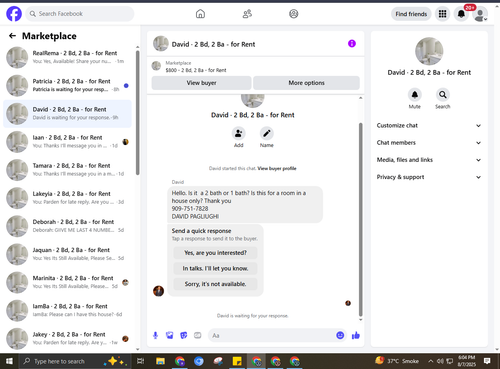
Task: Click the More options button
Action: point(306,83)
